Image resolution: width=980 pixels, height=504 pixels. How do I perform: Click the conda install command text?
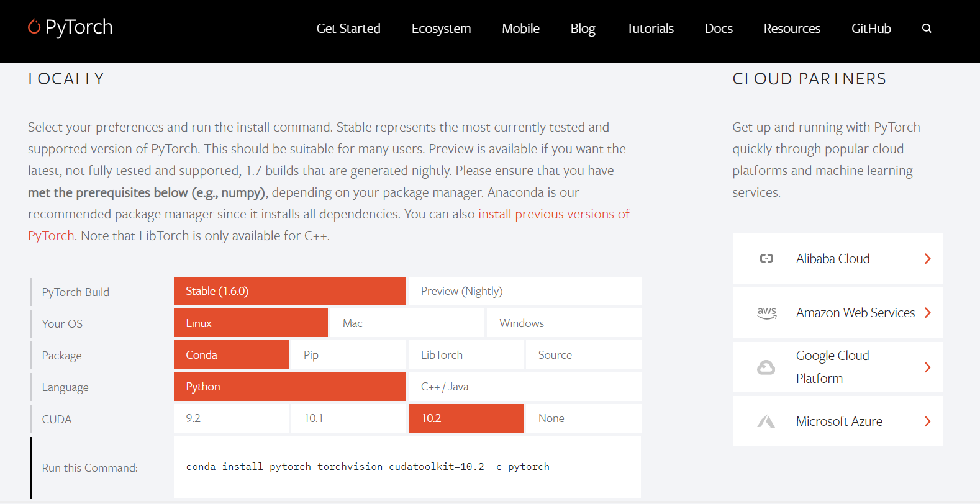point(368,467)
